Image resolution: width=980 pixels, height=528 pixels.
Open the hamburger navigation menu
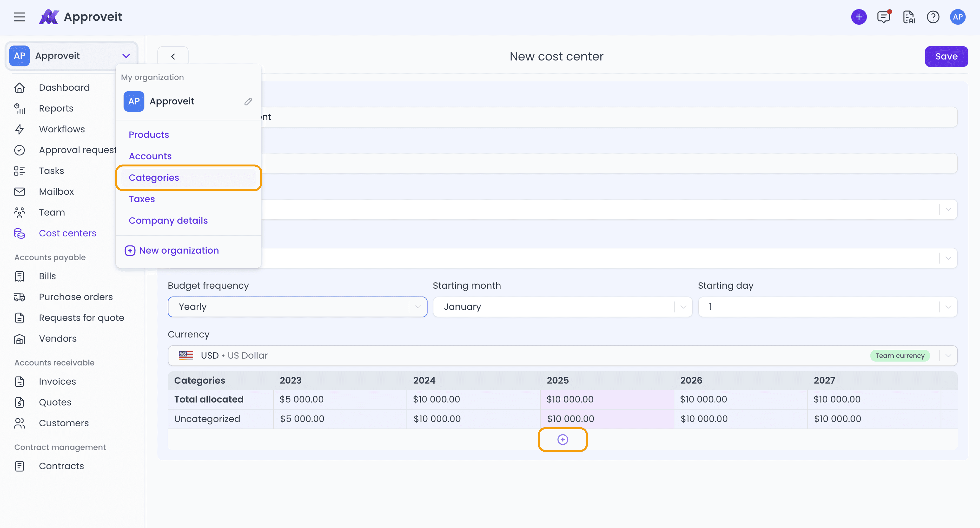19,17
